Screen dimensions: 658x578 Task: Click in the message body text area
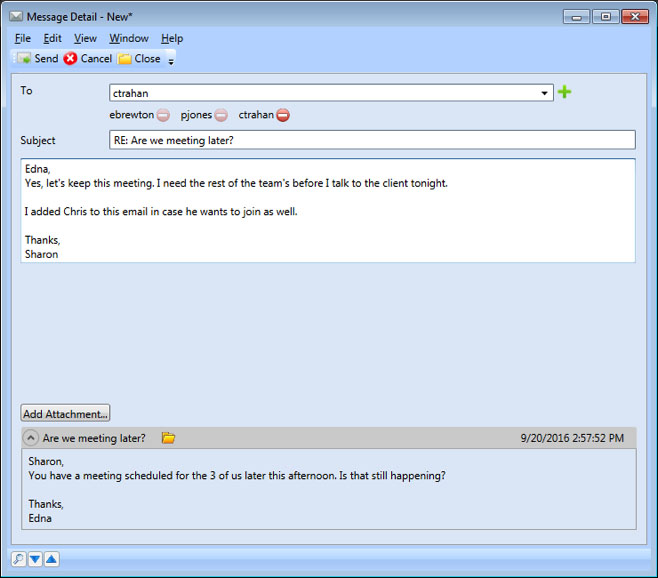point(328,211)
